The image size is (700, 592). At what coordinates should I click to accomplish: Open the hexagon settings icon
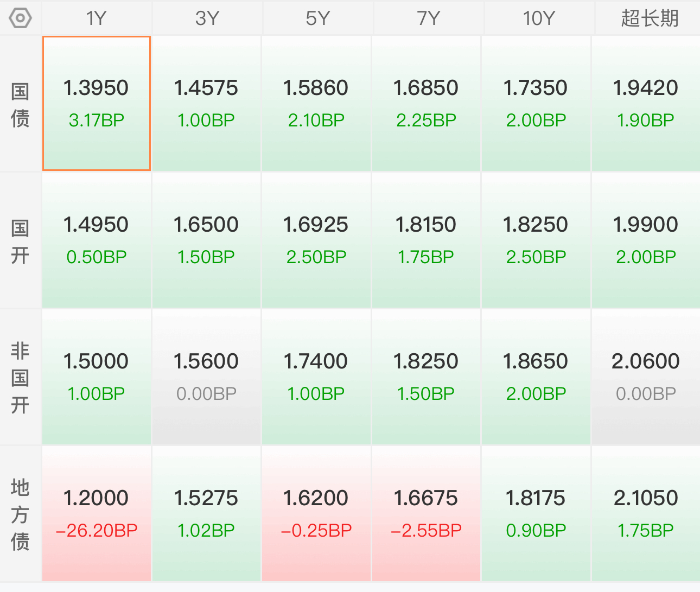20,18
